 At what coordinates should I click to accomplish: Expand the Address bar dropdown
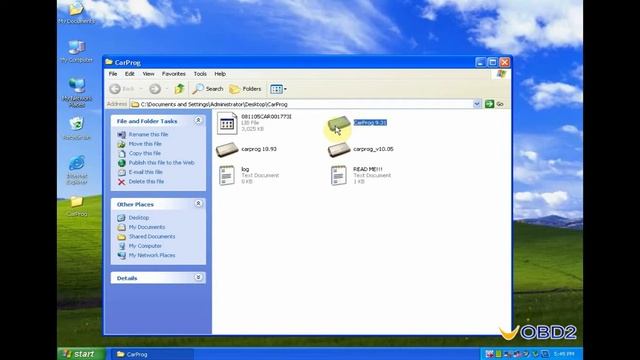tap(477, 104)
